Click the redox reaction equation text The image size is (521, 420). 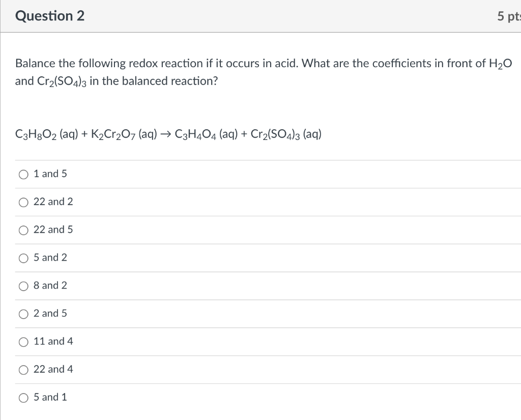[x=168, y=134]
